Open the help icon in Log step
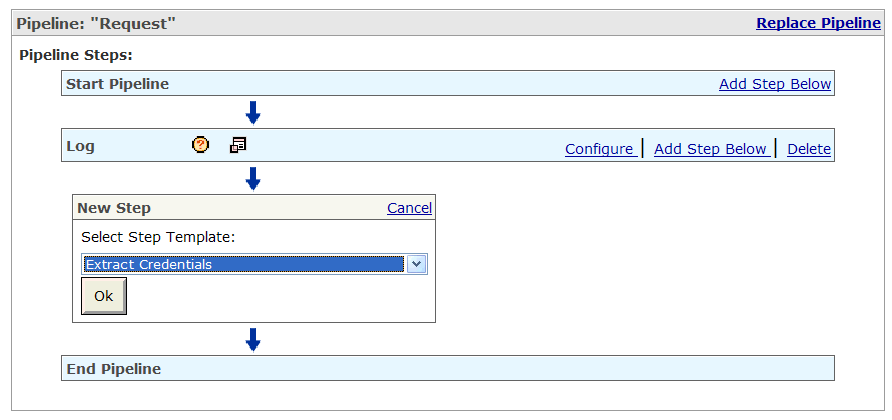The image size is (892, 420). tap(200, 145)
